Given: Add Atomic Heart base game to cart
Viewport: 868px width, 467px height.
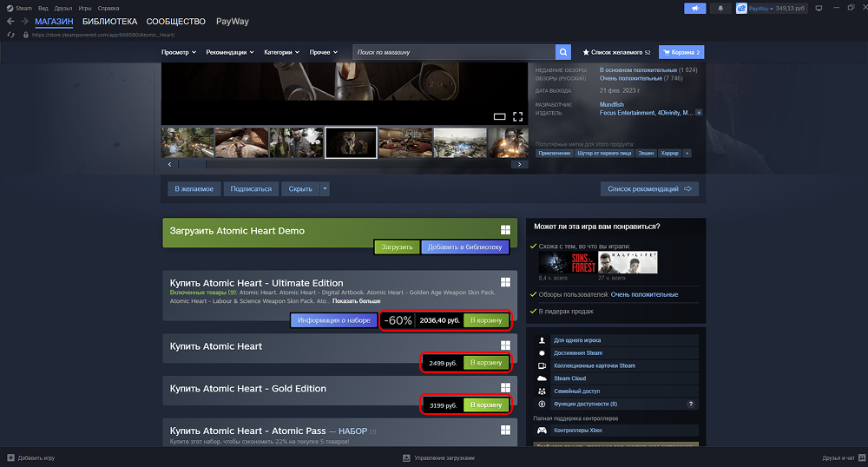Looking at the screenshot, I should [486, 363].
